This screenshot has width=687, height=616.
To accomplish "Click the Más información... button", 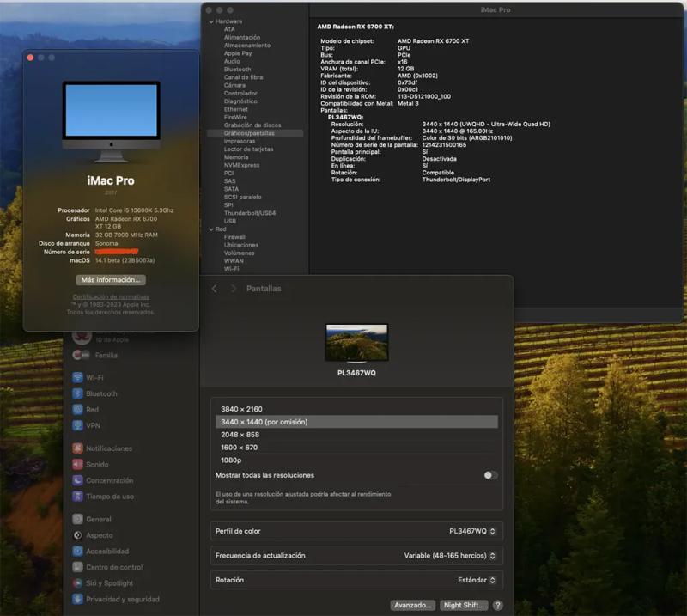I will [111, 280].
